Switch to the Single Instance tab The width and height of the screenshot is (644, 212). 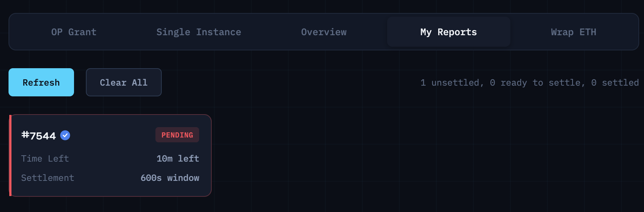198,32
